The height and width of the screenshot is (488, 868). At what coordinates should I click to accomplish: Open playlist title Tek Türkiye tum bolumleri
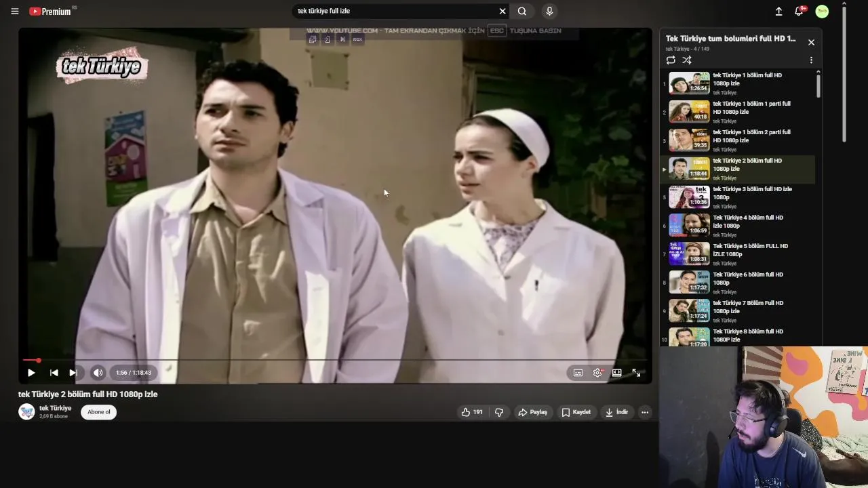(x=731, y=39)
